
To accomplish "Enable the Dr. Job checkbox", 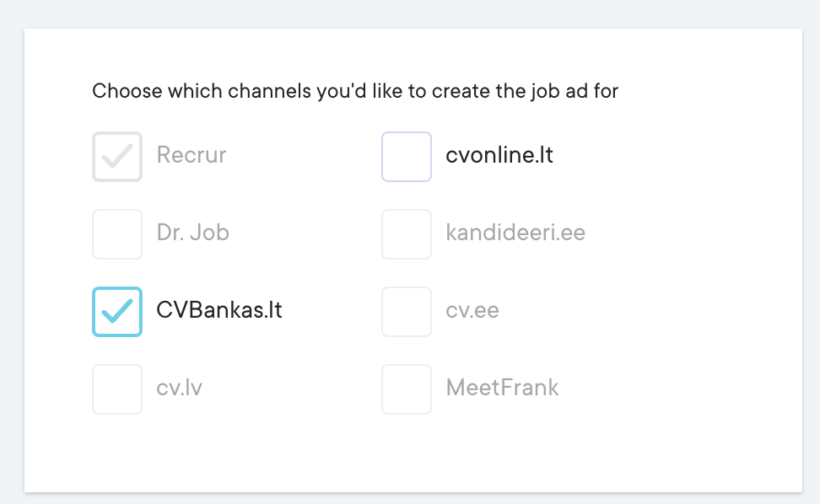I will [117, 234].
